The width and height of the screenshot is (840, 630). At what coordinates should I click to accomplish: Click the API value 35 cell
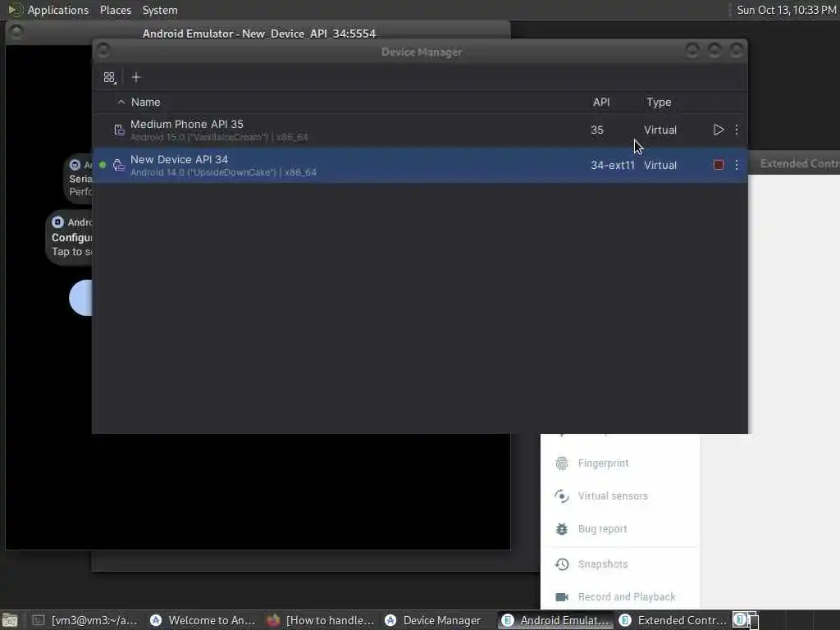point(597,130)
